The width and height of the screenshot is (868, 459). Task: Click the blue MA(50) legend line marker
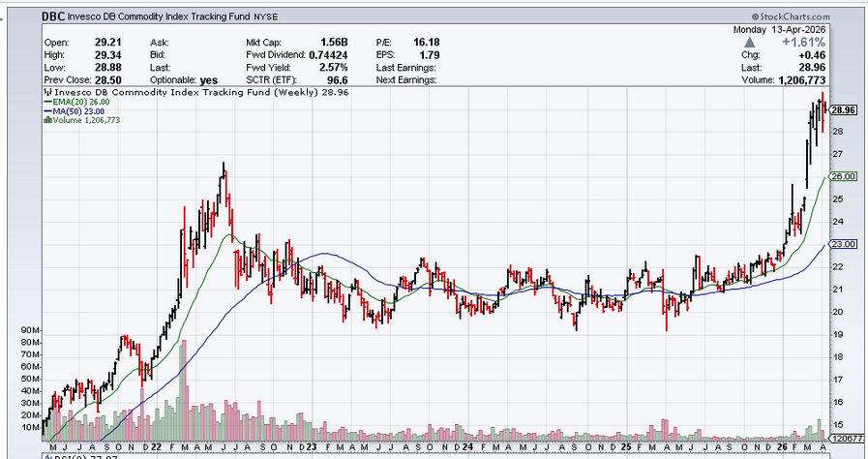(48, 111)
